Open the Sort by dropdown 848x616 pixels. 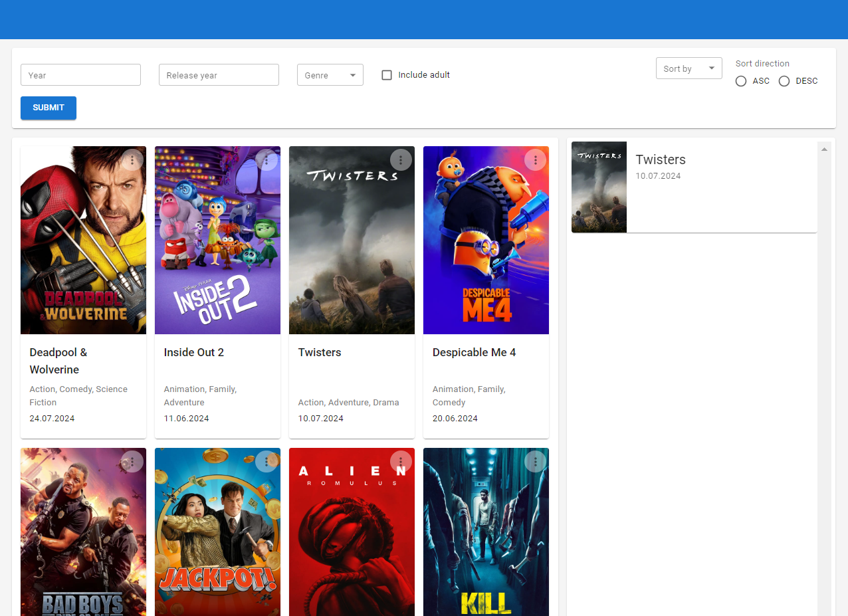pyautogui.click(x=689, y=68)
